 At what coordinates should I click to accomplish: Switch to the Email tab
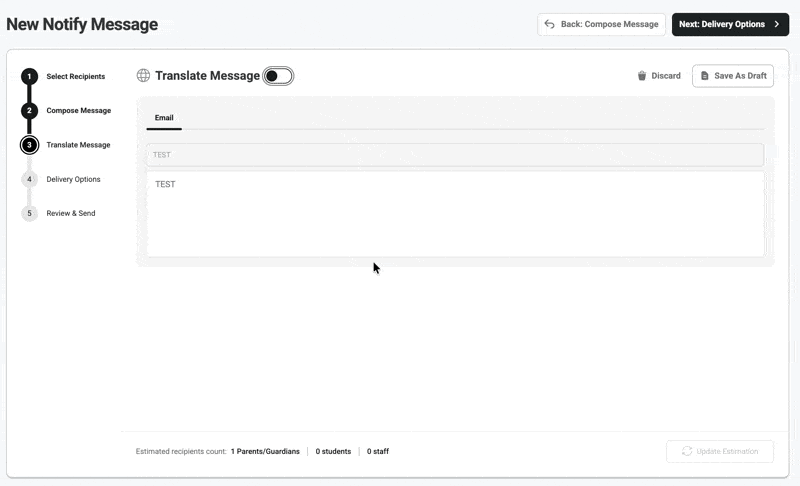[164, 118]
